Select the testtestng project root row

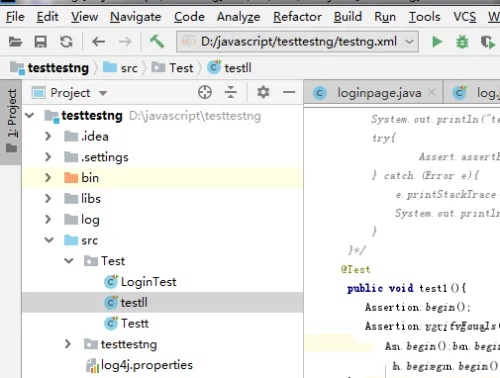tap(162, 116)
